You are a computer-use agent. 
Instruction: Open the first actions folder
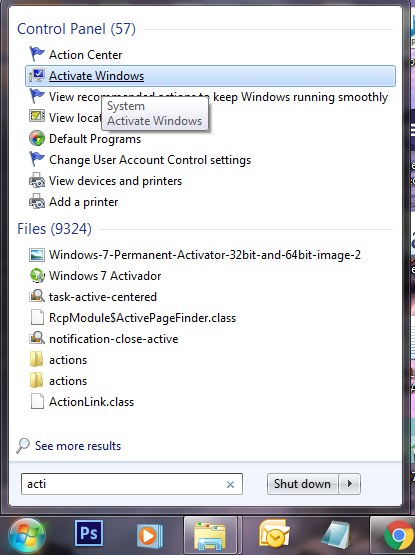(x=68, y=360)
